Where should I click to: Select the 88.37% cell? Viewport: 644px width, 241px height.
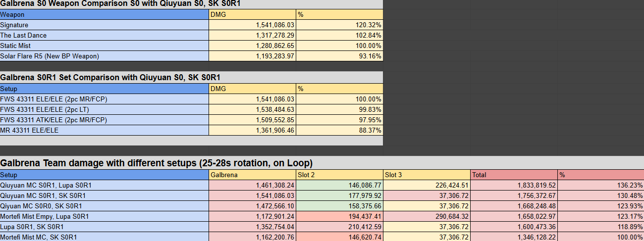coord(339,130)
